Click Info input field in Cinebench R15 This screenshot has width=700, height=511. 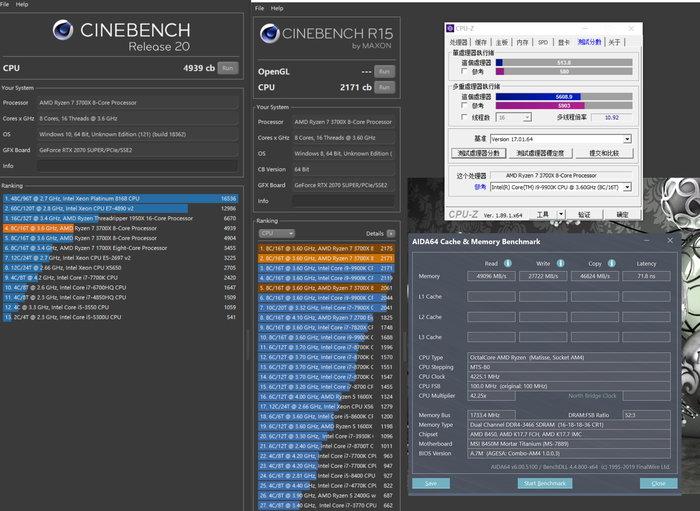click(x=343, y=201)
